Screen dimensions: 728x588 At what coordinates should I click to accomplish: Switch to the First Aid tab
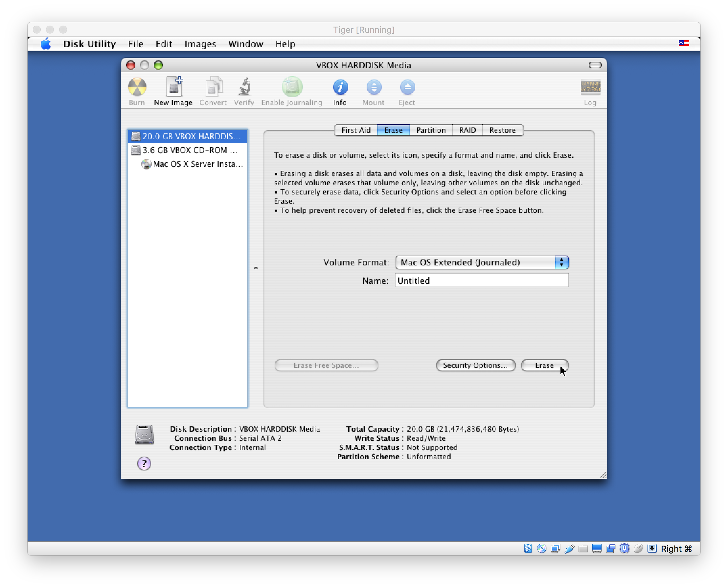(x=356, y=130)
